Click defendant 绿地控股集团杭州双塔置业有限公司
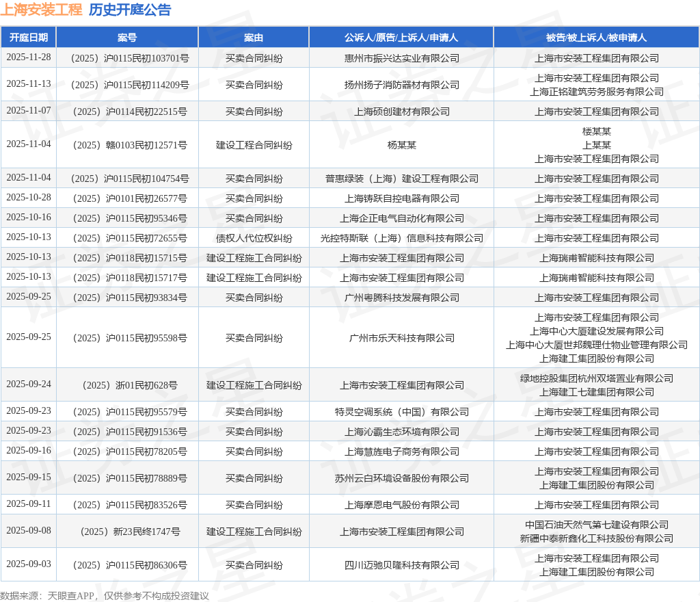This screenshot has width=700, height=602. (x=596, y=379)
